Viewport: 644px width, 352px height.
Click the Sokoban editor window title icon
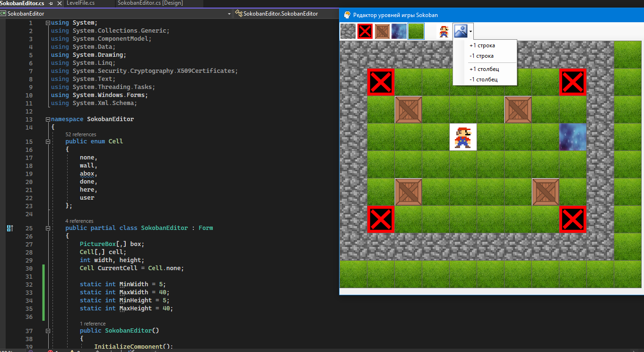point(347,15)
